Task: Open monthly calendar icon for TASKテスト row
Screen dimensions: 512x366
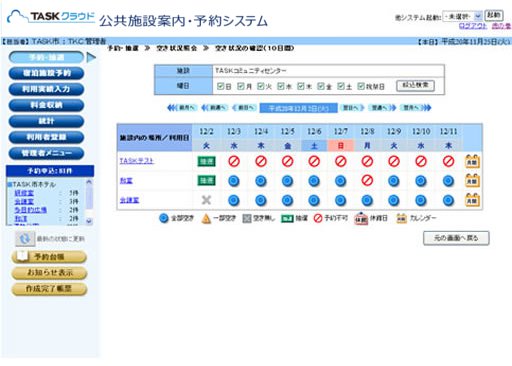Action: coord(472,161)
